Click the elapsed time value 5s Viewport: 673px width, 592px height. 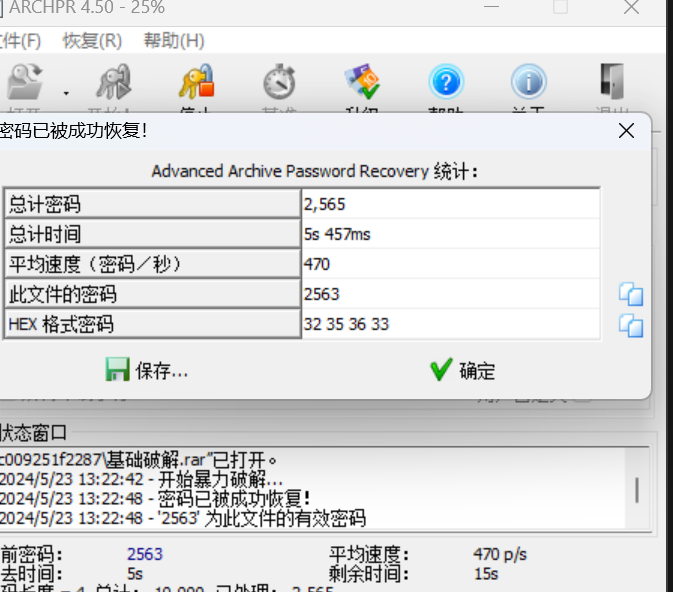[135, 574]
